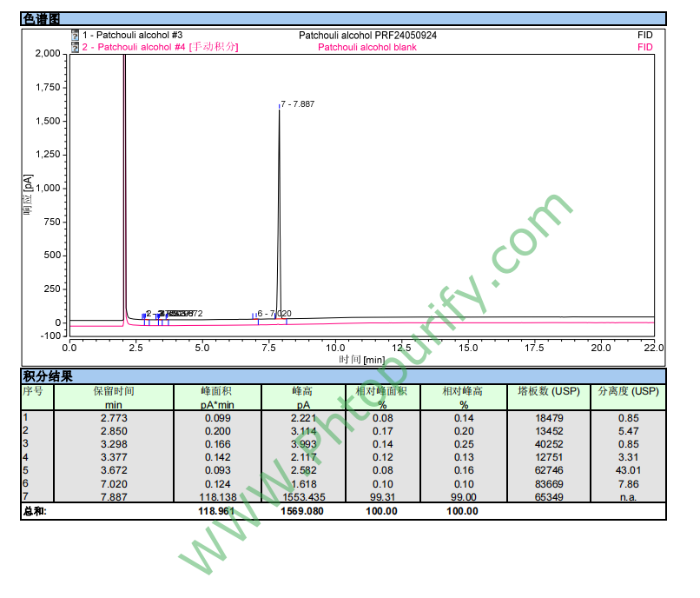The image size is (700, 598).
Task: Click the pink Patchouli alcohol blank label
Action: tap(367, 47)
